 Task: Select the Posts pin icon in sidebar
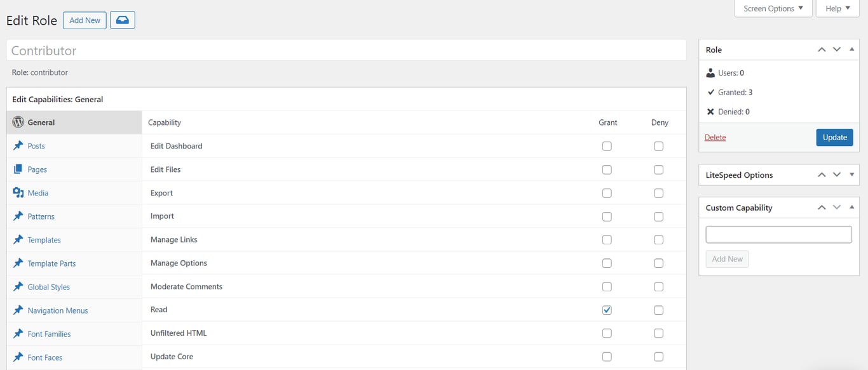[18, 145]
